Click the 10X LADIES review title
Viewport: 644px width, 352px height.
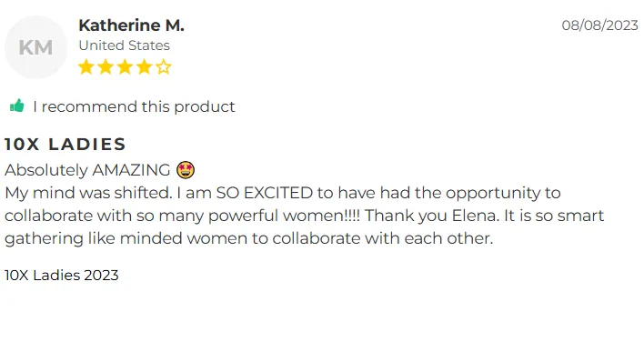pyautogui.click(x=65, y=145)
